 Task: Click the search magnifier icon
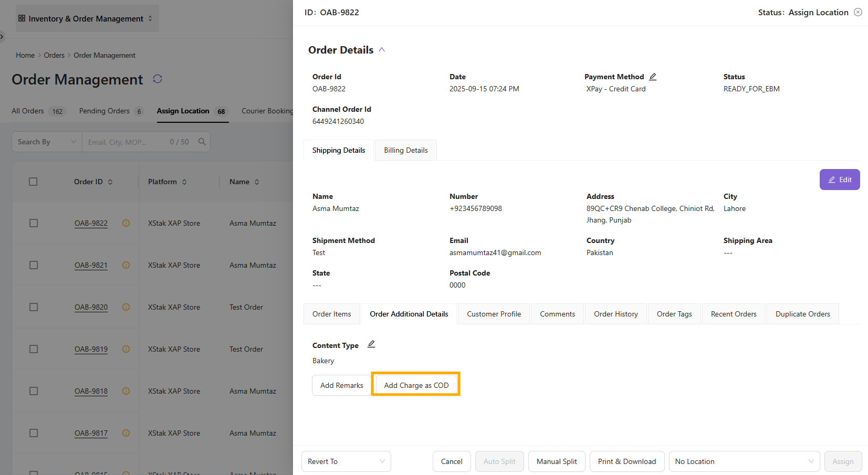202,142
